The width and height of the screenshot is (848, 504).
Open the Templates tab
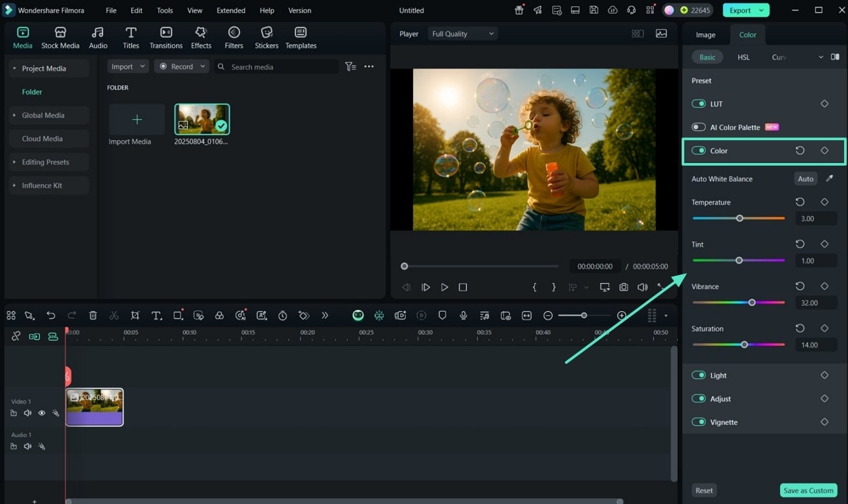point(301,38)
